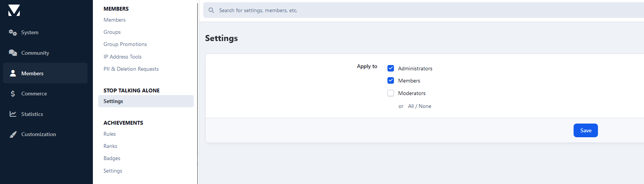Uncheck the Administrators checkbox
Image resolution: width=644 pixels, height=184 pixels.
[391, 68]
